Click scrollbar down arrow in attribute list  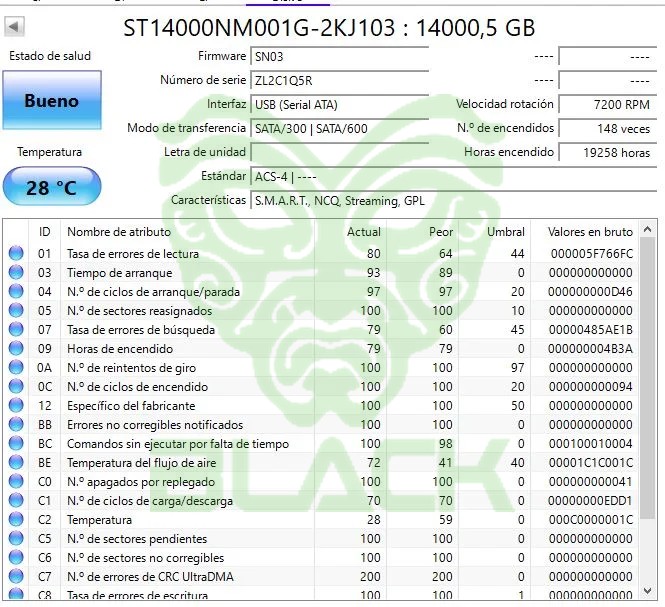click(647, 590)
